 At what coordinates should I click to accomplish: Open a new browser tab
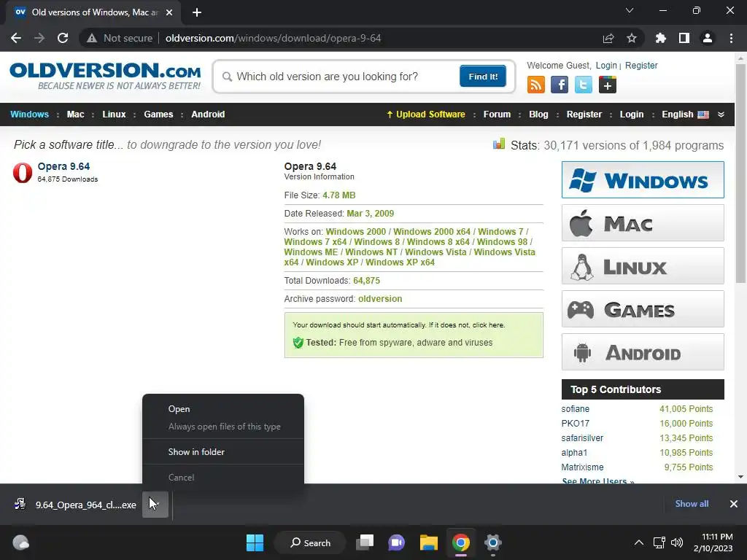197,12
